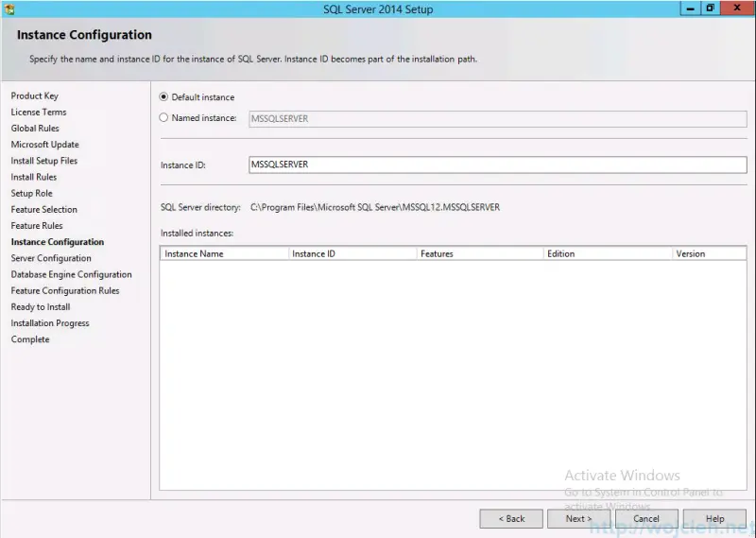Select Setup Role step in sidebar
This screenshot has width=756, height=538.
(x=32, y=193)
